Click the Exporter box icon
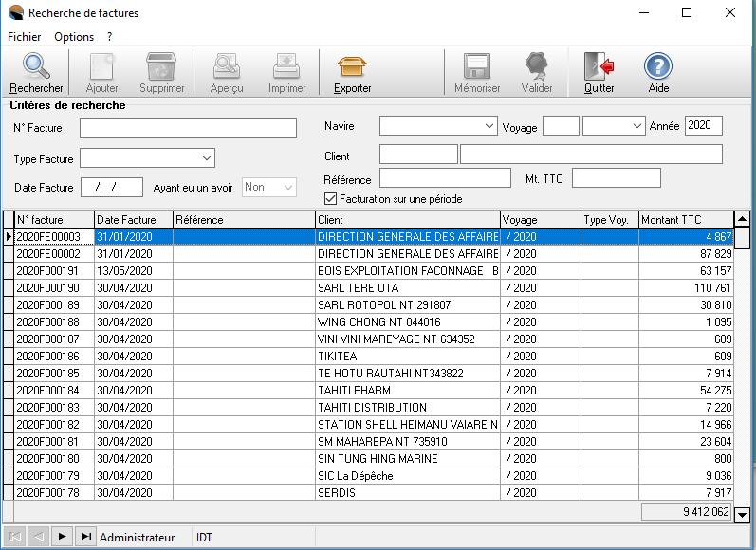Viewport: 756px width, 550px height. (352, 66)
